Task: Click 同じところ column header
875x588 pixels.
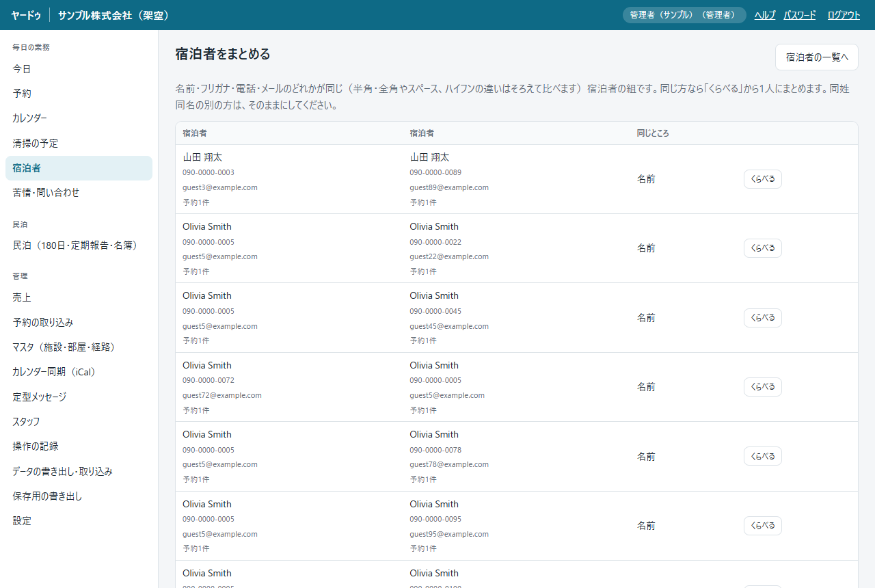Action: (653, 133)
